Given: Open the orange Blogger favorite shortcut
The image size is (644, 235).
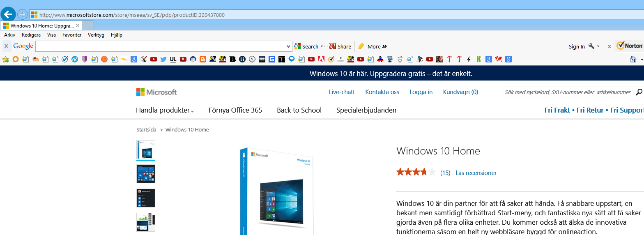Looking at the screenshot, I should coord(202,59).
